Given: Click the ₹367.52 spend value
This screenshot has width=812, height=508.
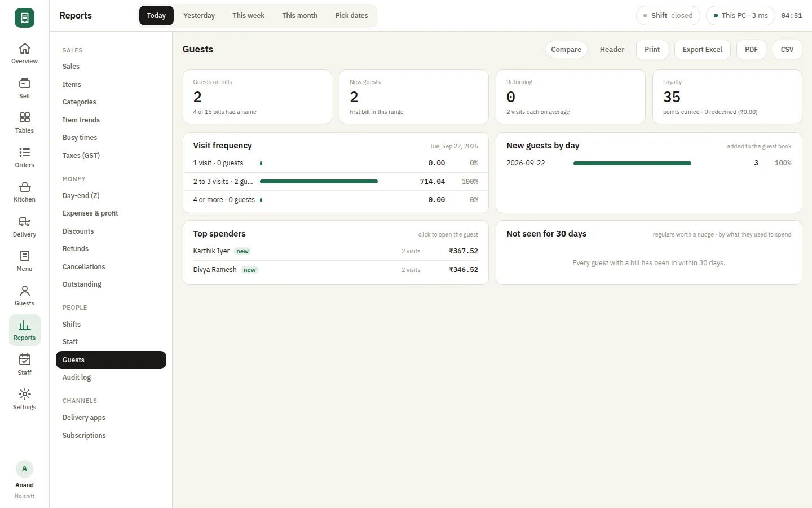Looking at the screenshot, I should tap(464, 251).
